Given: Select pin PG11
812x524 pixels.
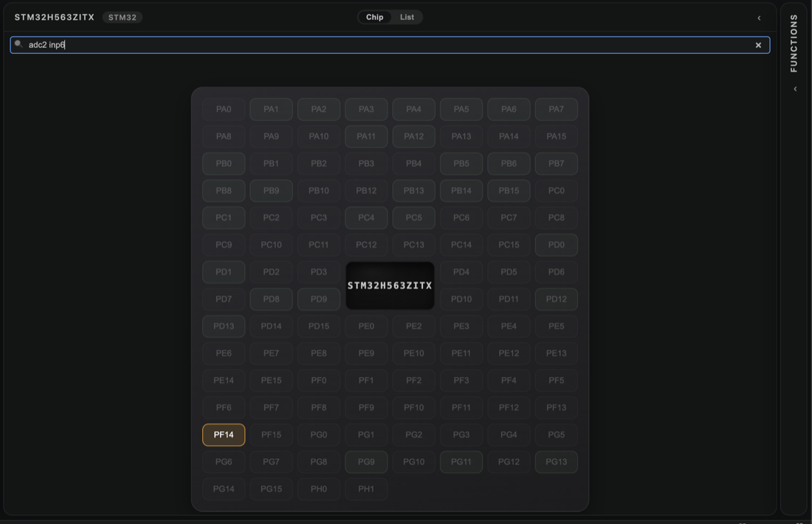Looking at the screenshot, I should pyautogui.click(x=461, y=462).
